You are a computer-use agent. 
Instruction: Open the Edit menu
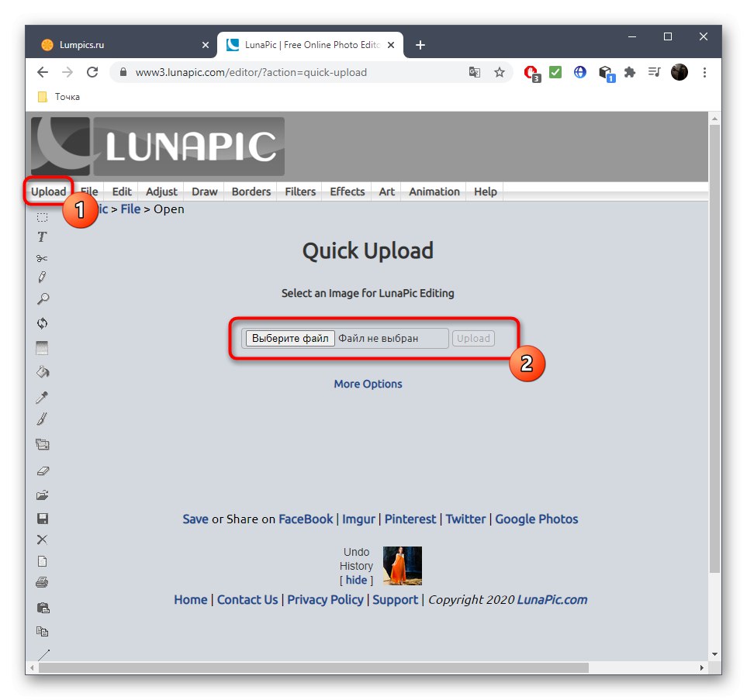click(122, 191)
